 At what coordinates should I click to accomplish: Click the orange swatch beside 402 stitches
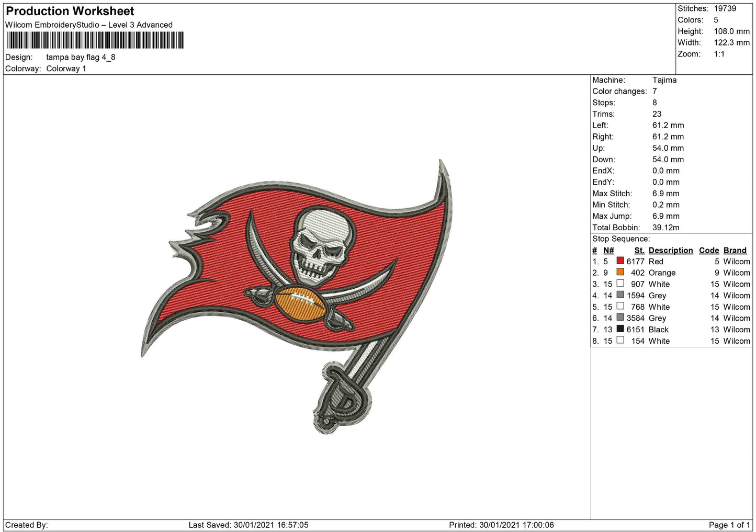(620, 272)
